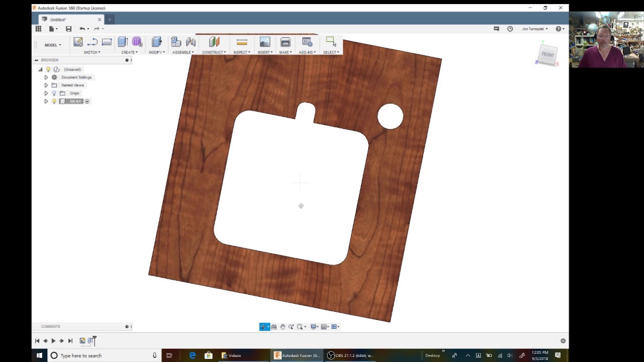Click the Windows taskbar search box
This screenshot has width=644, height=362.
(x=105, y=355)
